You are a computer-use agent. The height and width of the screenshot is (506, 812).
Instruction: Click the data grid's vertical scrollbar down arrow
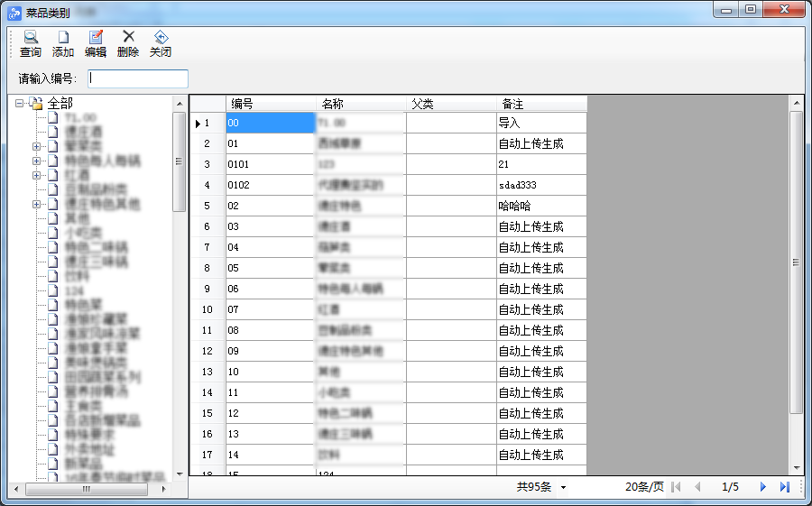(796, 468)
